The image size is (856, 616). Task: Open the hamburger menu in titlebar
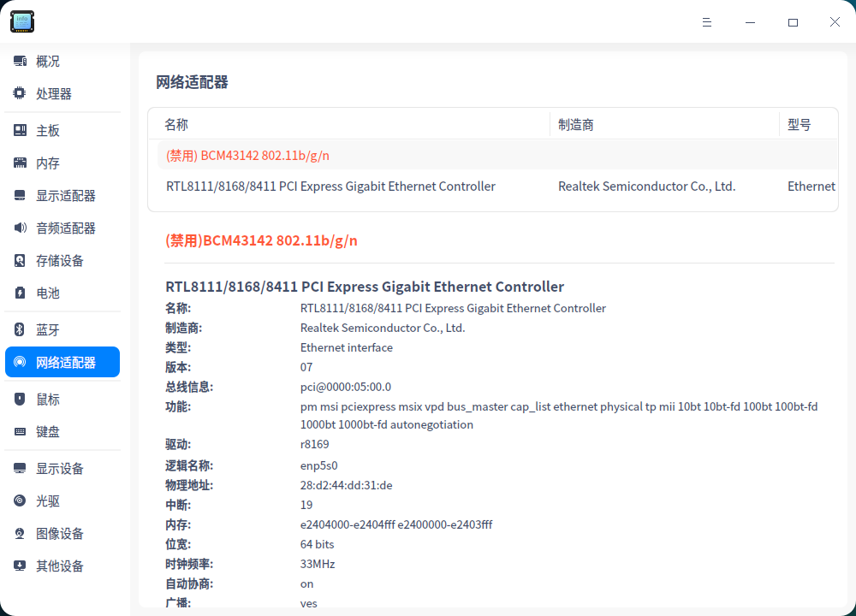pyautogui.click(x=707, y=22)
